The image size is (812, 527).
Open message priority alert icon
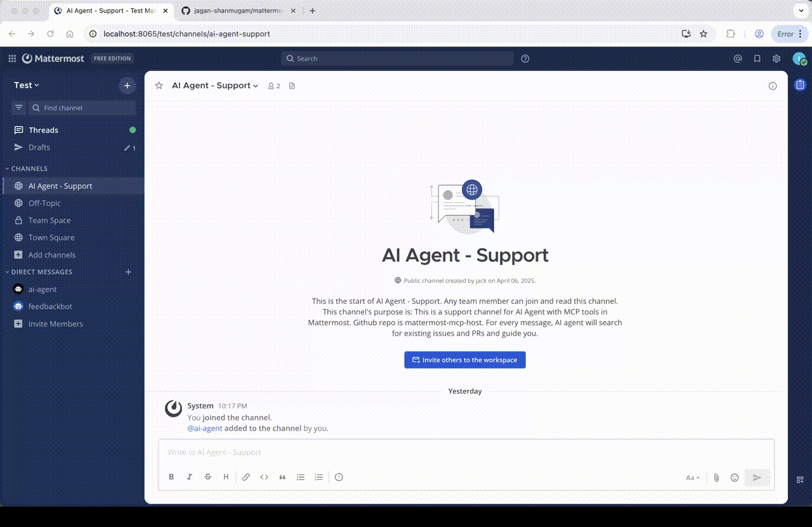(339, 477)
